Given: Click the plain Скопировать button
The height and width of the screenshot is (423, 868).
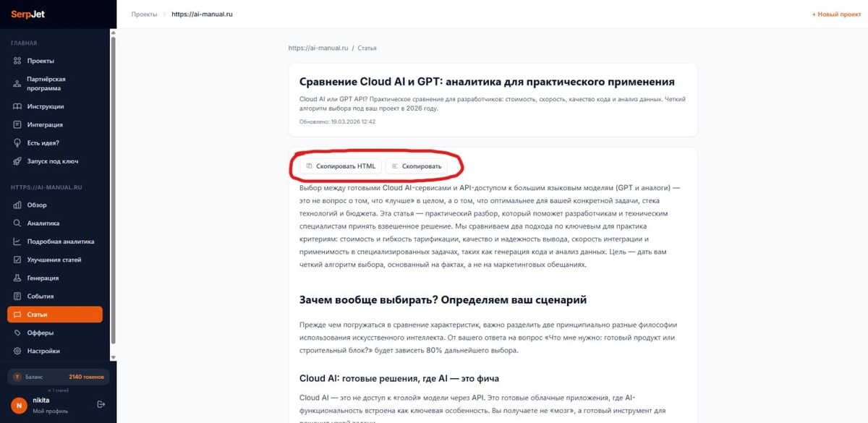Looking at the screenshot, I should point(416,166).
